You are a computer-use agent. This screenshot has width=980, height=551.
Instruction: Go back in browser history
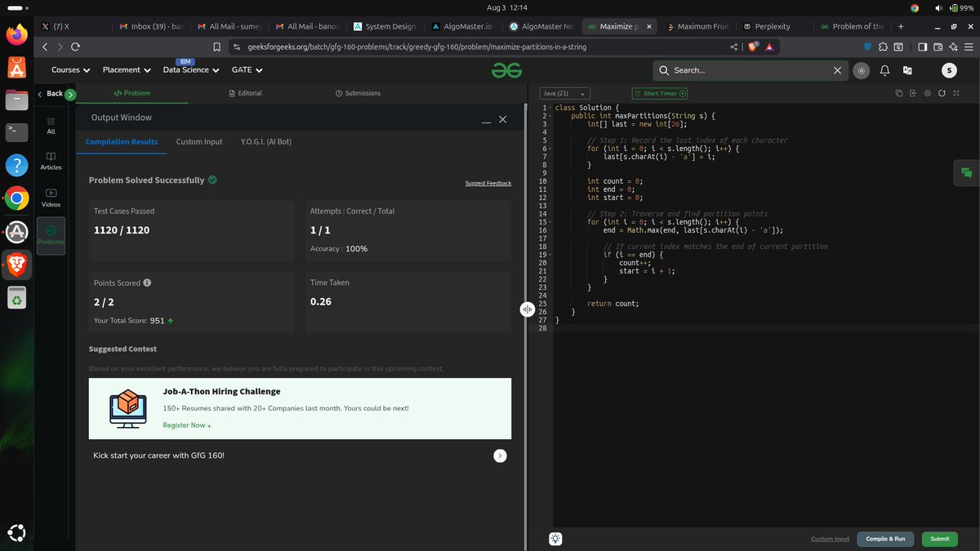46,47
